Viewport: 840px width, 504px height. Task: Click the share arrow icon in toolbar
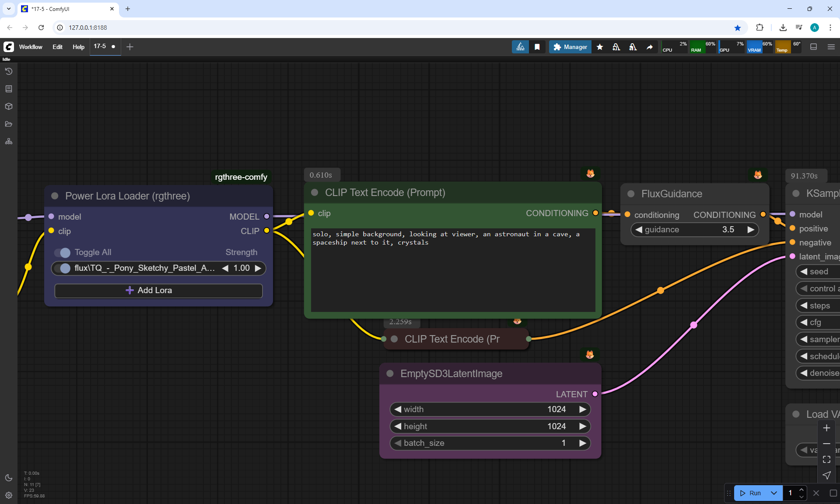pyautogui.click(x=650, y=47)
